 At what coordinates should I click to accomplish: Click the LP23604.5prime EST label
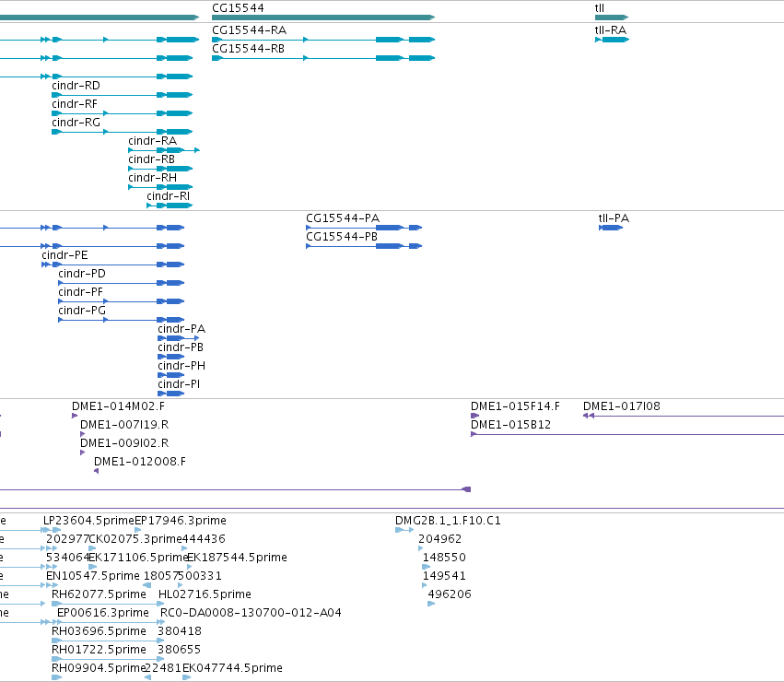(89, 521)
